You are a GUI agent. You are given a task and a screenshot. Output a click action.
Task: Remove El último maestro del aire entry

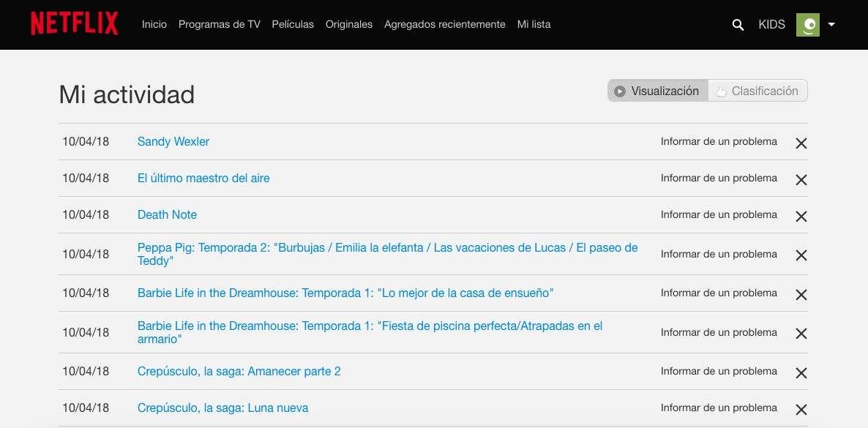(x=801, y=180)
